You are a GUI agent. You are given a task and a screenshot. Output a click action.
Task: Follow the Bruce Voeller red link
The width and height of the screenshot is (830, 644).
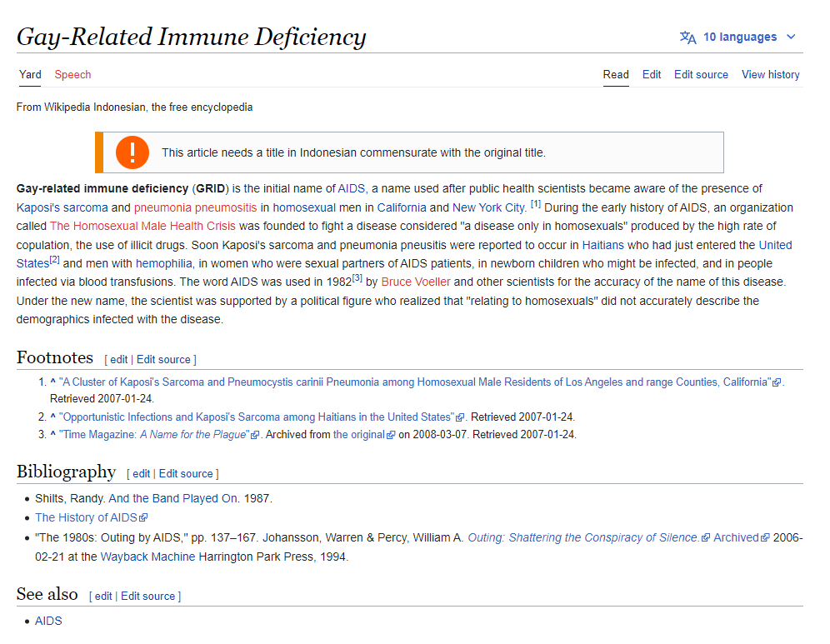tap(416, 282)
